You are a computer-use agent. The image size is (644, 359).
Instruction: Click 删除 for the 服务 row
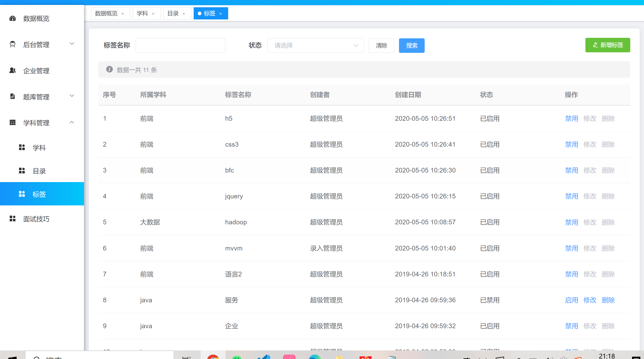tap(608, 300)
